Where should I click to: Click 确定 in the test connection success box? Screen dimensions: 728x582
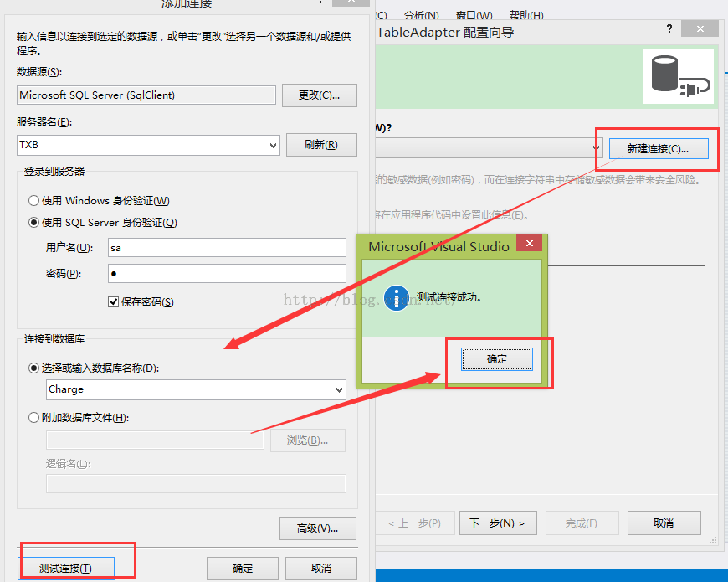(497, 359)
